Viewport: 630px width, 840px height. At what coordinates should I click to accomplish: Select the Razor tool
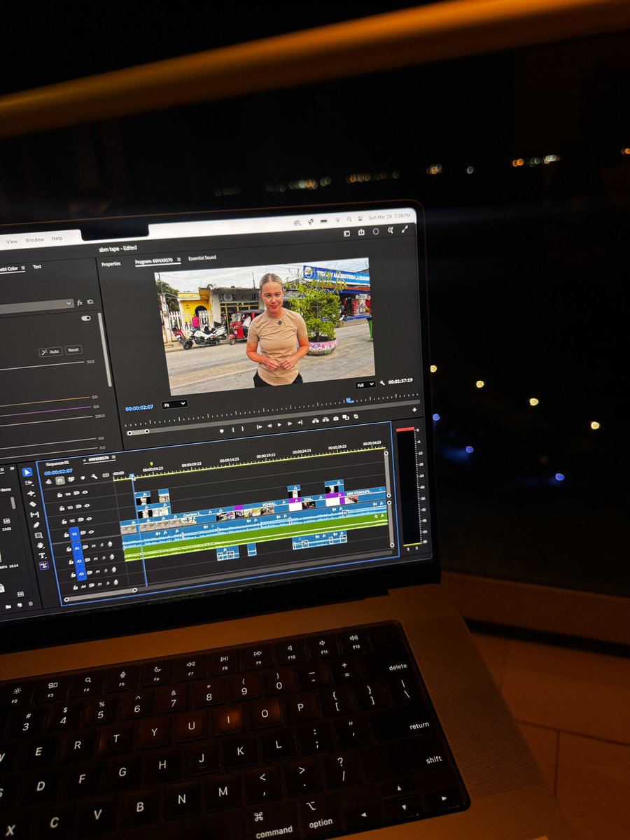(33, 504)
